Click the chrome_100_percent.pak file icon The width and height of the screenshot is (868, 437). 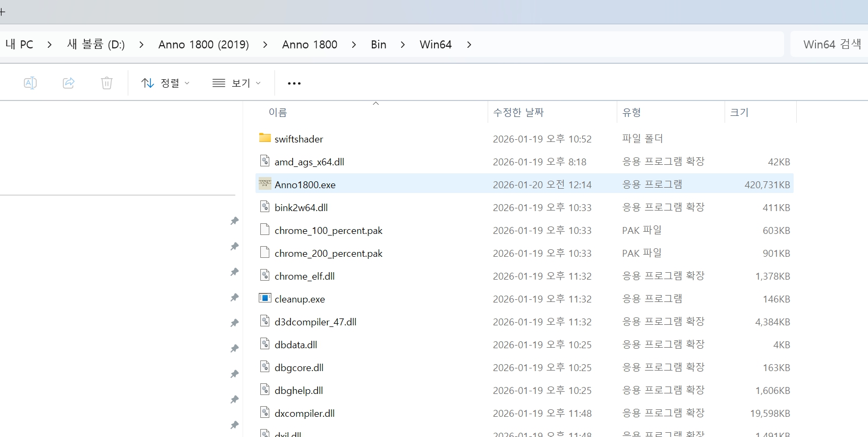(x=265, y=230)
